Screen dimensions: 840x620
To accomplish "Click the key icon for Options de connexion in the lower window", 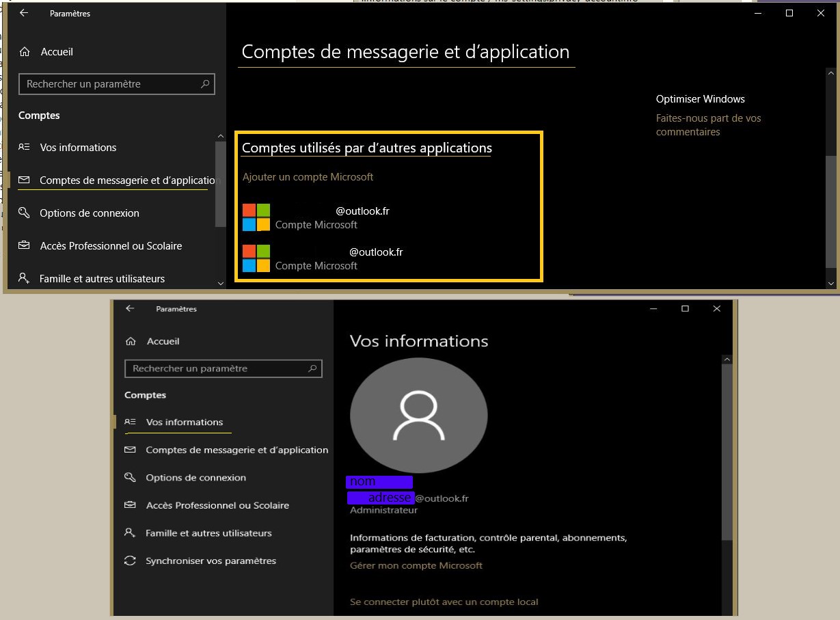I will click(x=130, y=477).
